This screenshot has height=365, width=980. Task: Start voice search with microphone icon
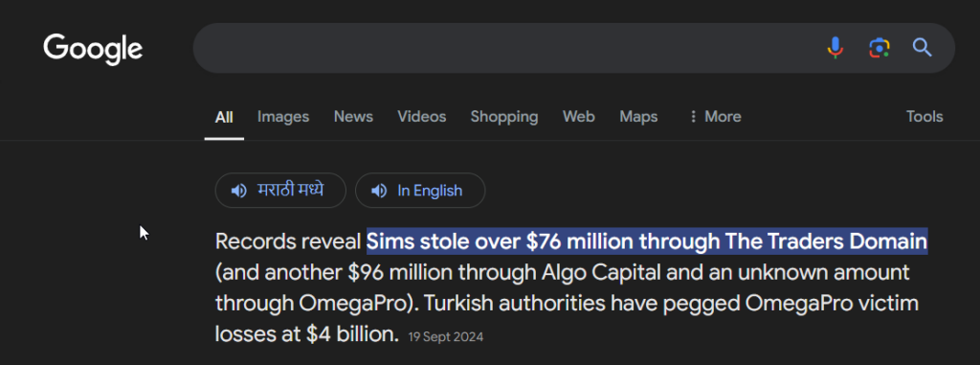pyautogui.click(x=835, y=48)
